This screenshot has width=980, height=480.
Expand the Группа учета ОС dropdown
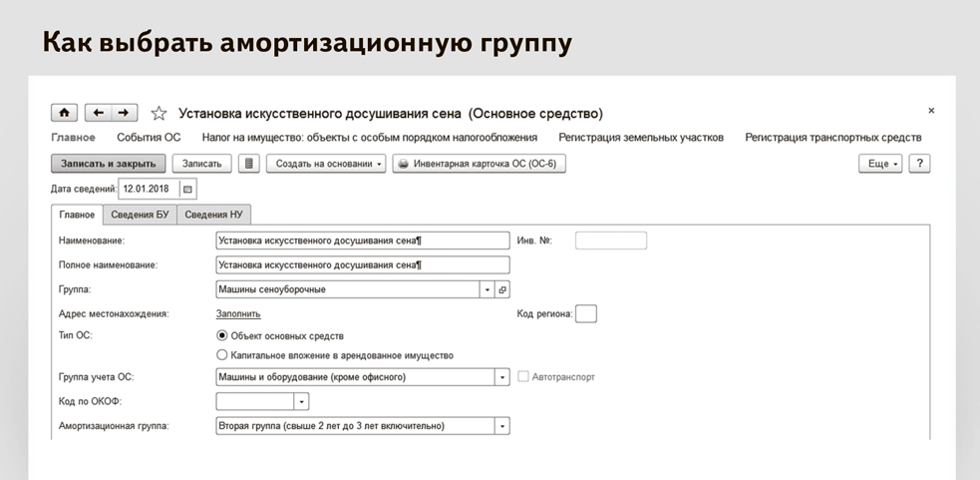pos(502,377)
